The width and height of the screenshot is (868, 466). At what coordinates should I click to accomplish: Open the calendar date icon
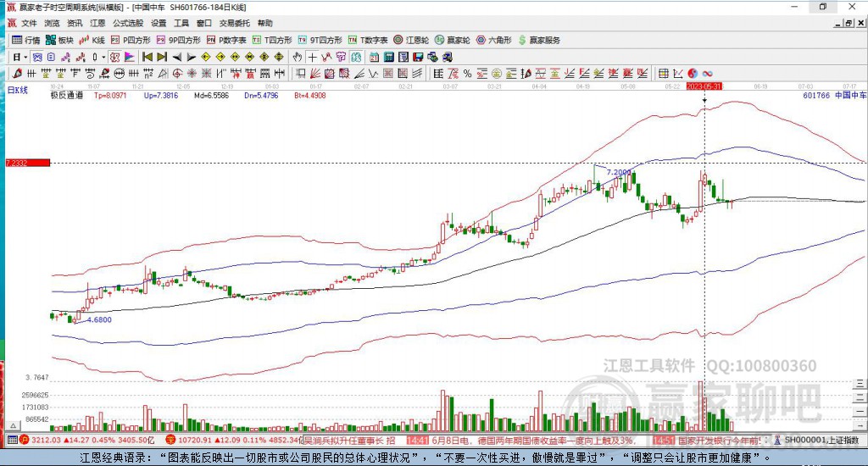coord(374,57)
